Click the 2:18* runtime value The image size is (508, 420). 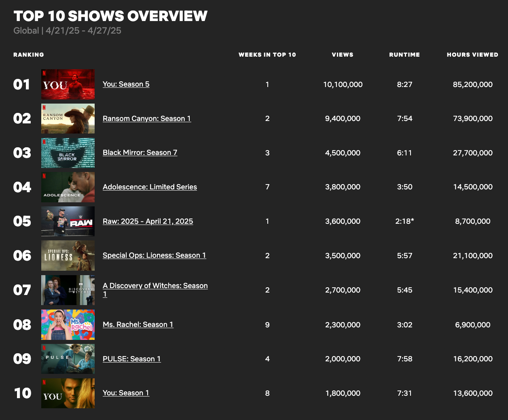(404, 221)
